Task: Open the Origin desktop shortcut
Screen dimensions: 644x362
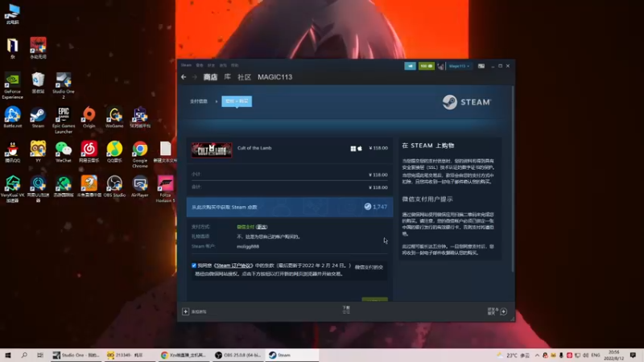Action: point(89,117)
